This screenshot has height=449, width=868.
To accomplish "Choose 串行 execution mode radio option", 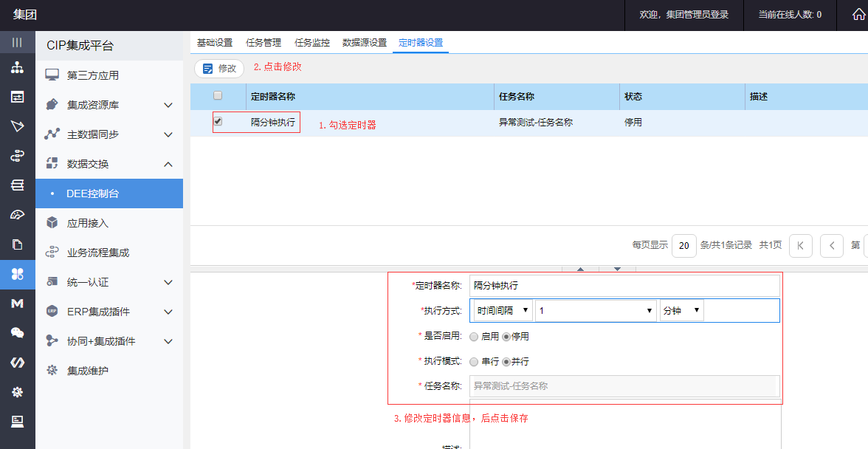I will pos(474,362).
